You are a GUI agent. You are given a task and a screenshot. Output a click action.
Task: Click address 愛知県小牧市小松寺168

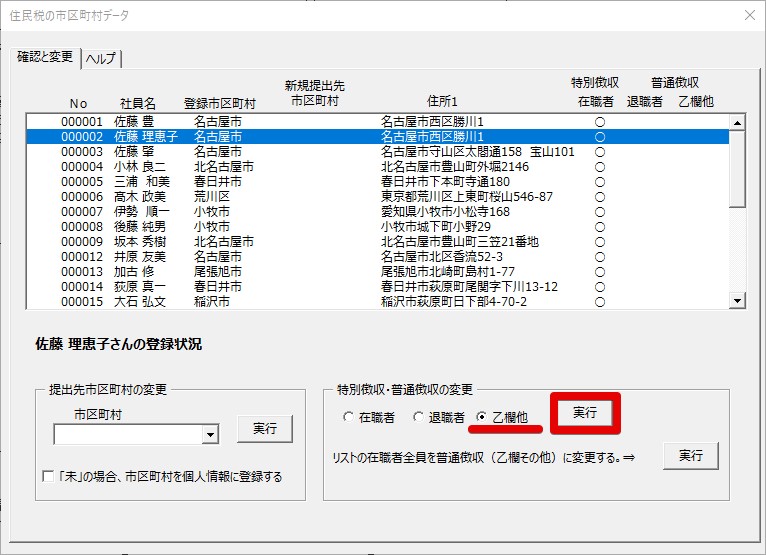[x=445, y=212]
